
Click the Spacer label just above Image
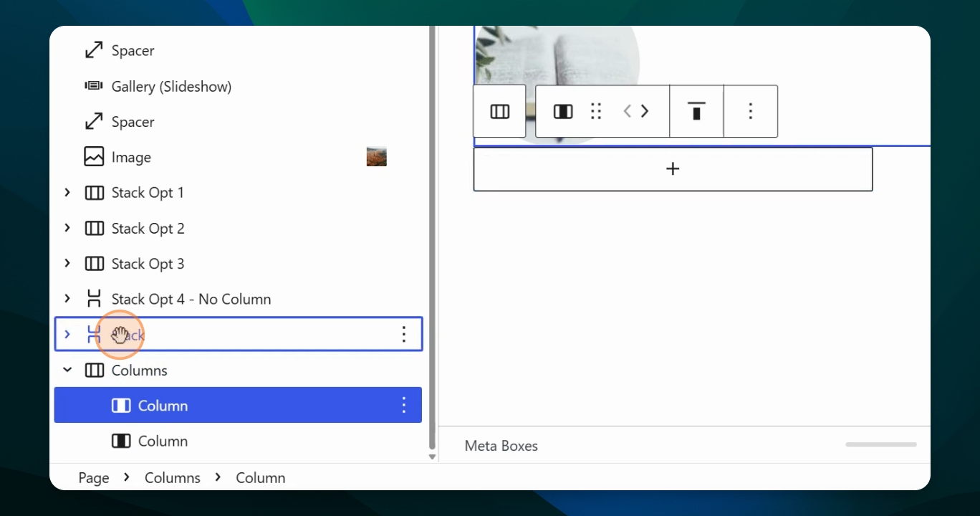click(x=133, y=122)
